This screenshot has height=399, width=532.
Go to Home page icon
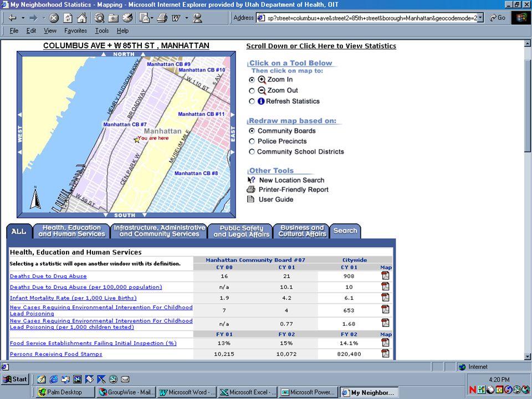[x=82, y=18]
